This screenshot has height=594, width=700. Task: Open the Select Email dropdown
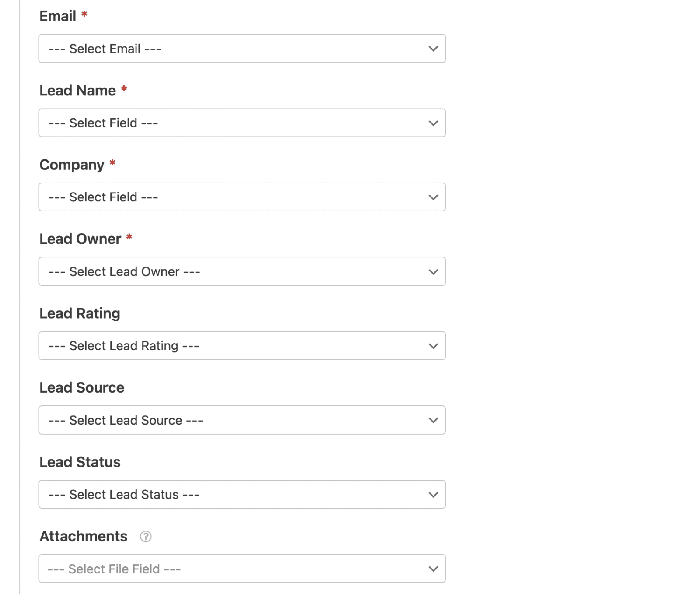coord(242,49)
